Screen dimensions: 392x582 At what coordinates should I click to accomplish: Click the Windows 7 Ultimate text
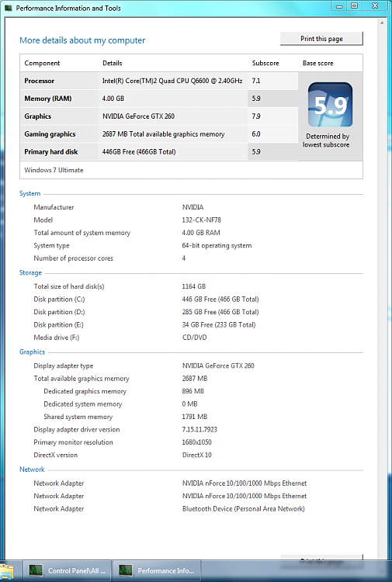click(x=54, y=170)
